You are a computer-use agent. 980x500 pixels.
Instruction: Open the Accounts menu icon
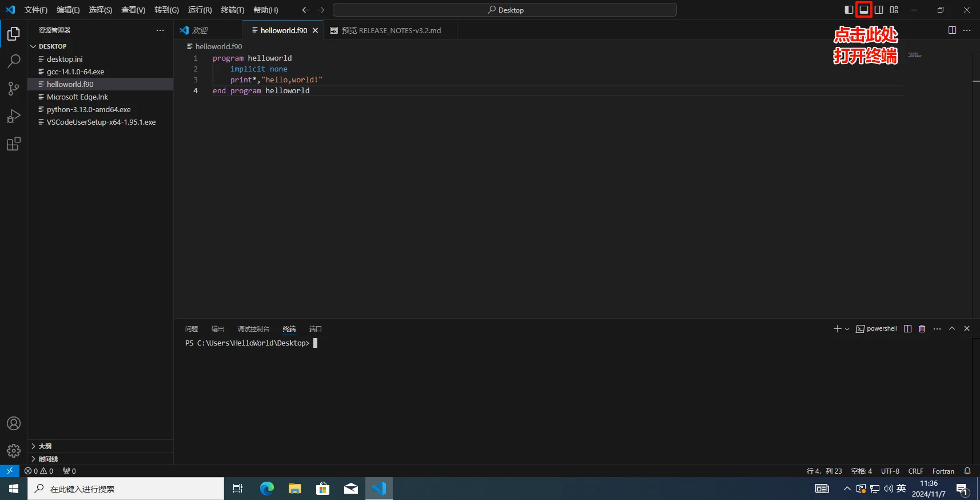14,423
